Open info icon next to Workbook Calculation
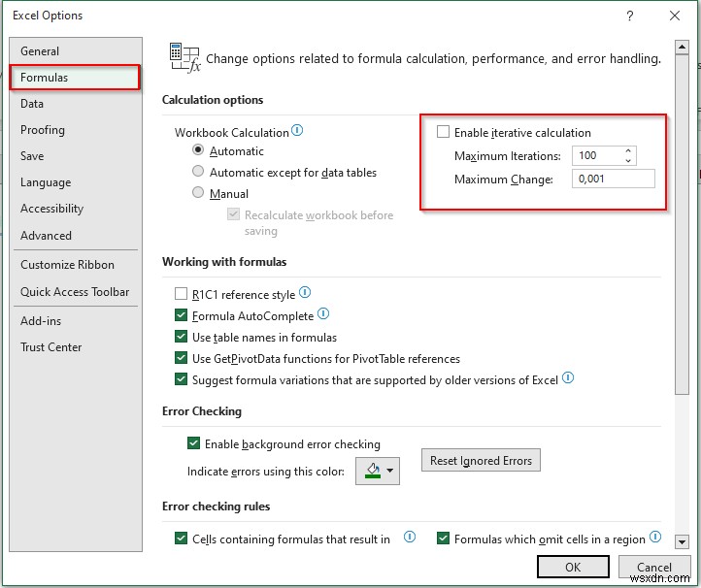Image resolution: width=701 pixels, height=588 pixels. (297, 130)
